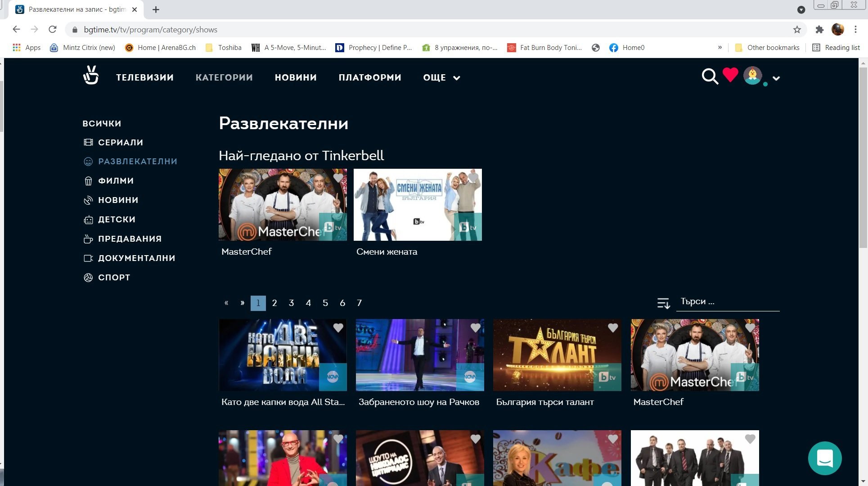Screen dimensions: 868x486
Task: Toggle heart on България търси талант
Action: tap(612, 328)
